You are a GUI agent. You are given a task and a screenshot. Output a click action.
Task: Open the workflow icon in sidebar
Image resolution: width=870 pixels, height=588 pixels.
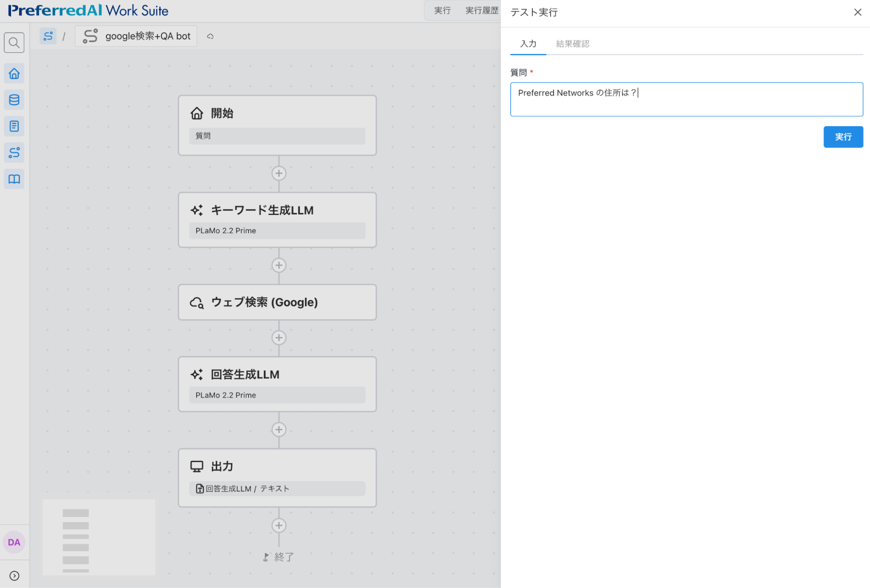[x=14, y=153]
